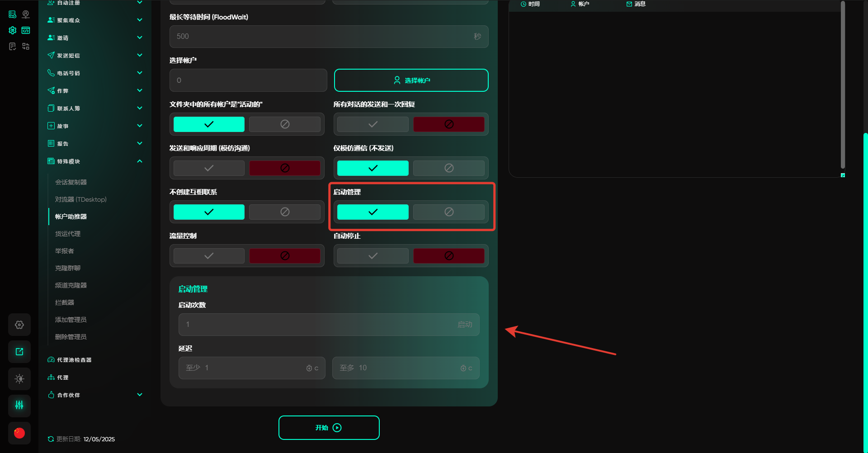Disable 启动管理 using the no-entry toggle
Viewport: 868px width, 453px height.
coord(448,212)
